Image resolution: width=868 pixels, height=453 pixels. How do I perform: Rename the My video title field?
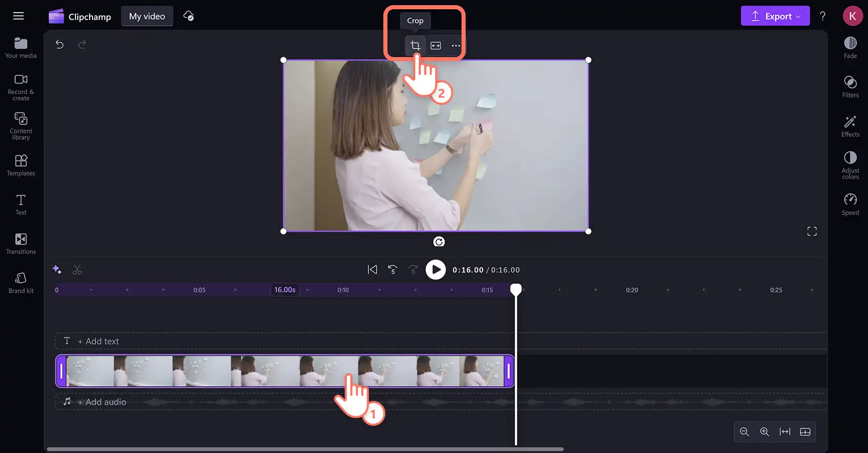[147, 16]
